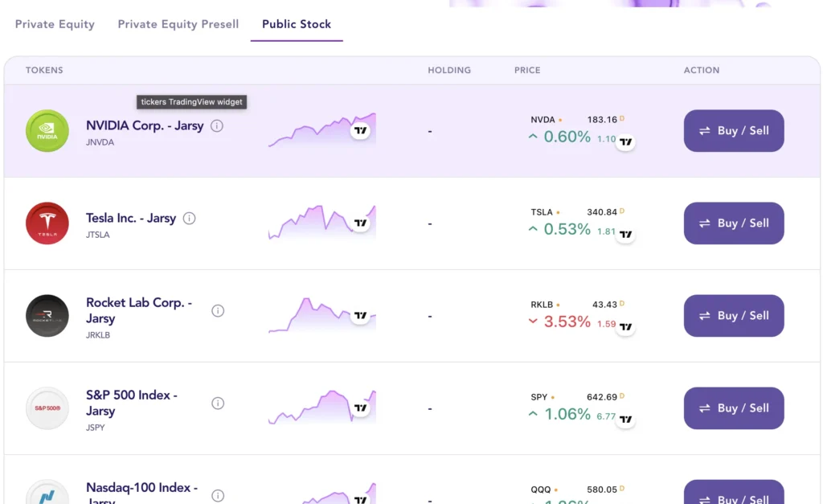
Task: Open the S&P 500 price sparkline chart
Action: 322,408
